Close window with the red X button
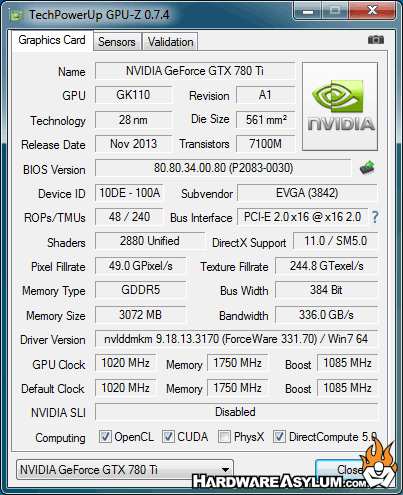The width and height of the screenshot is (403, 495). pos(372,11)
